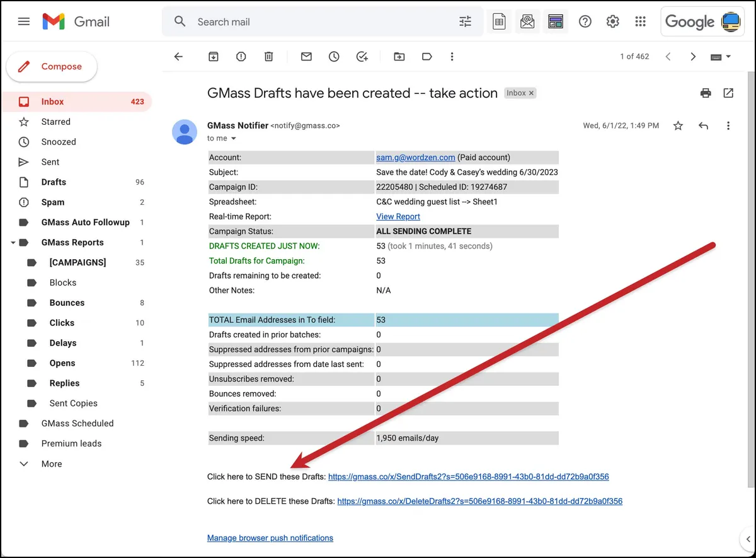Open the Labels icon in toolbar
The image size is (756, 558).
(x=427, y=57)
